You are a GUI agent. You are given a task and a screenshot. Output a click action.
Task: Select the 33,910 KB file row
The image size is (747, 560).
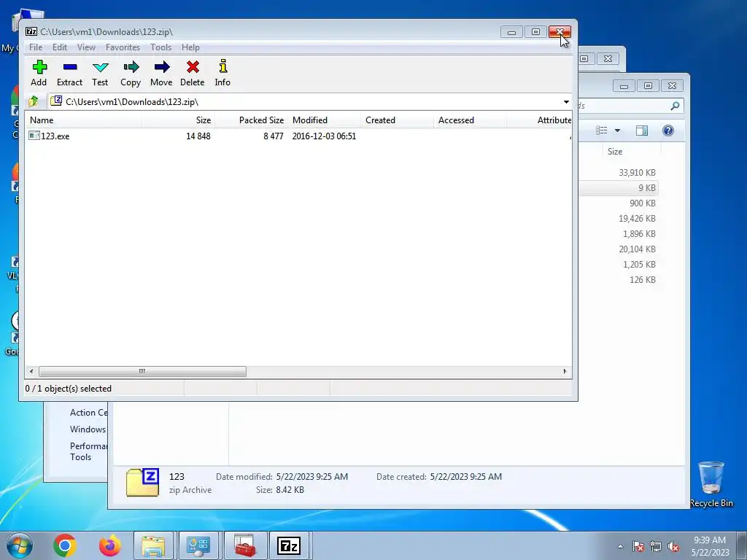(x=637, y=172)
